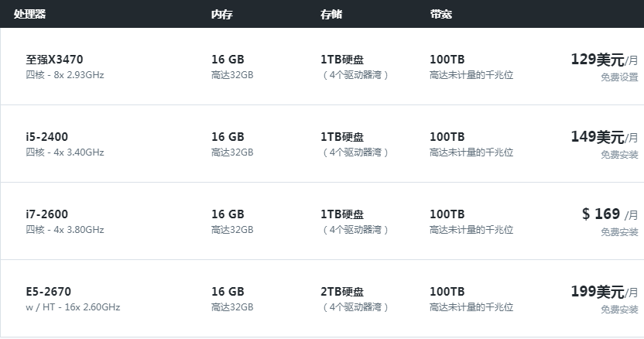
Task: Click the 四核 - 8x 2.93GHz spec text
Action: [64, 75]
